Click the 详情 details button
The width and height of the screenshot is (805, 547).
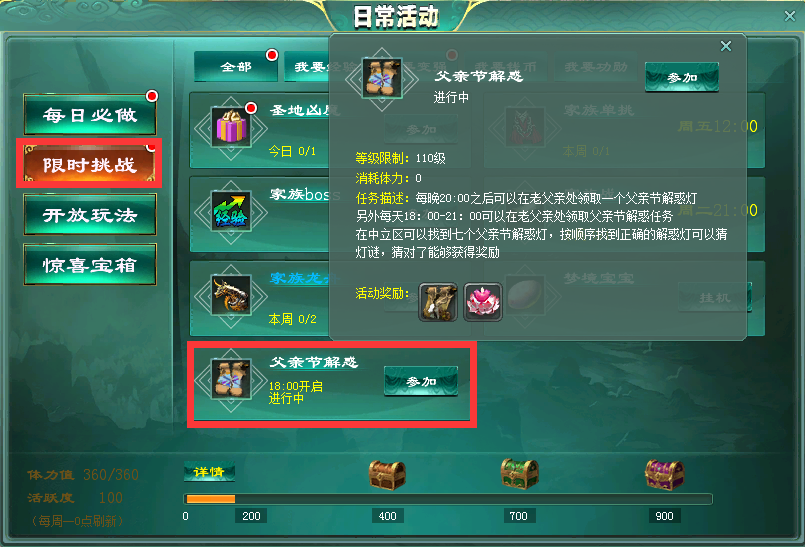coord(209,471)
